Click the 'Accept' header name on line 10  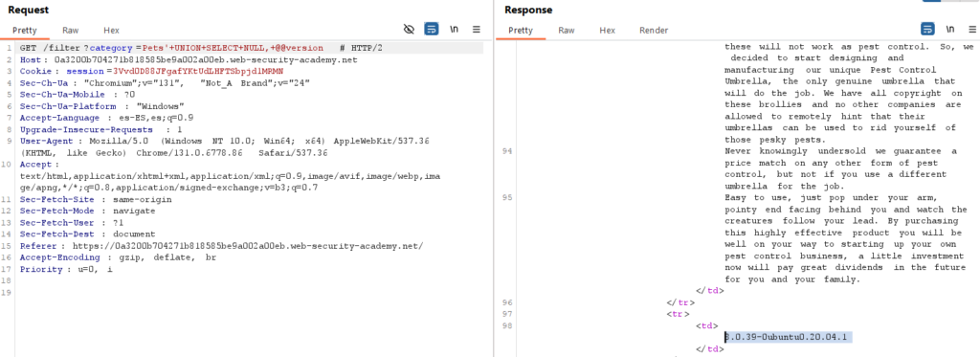click(x=36, y=165)
